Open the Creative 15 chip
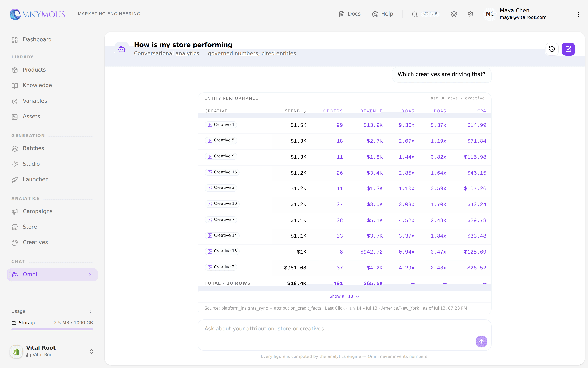Screen dimensions: 588x368 coord(222,251)
